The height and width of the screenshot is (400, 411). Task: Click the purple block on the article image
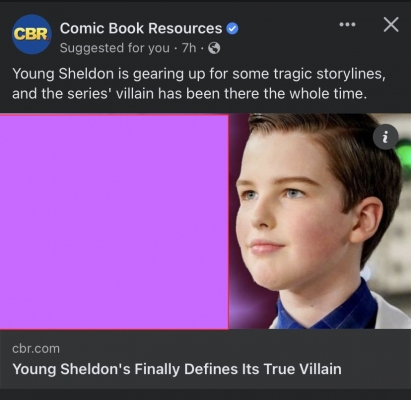[x=114, y=222]
